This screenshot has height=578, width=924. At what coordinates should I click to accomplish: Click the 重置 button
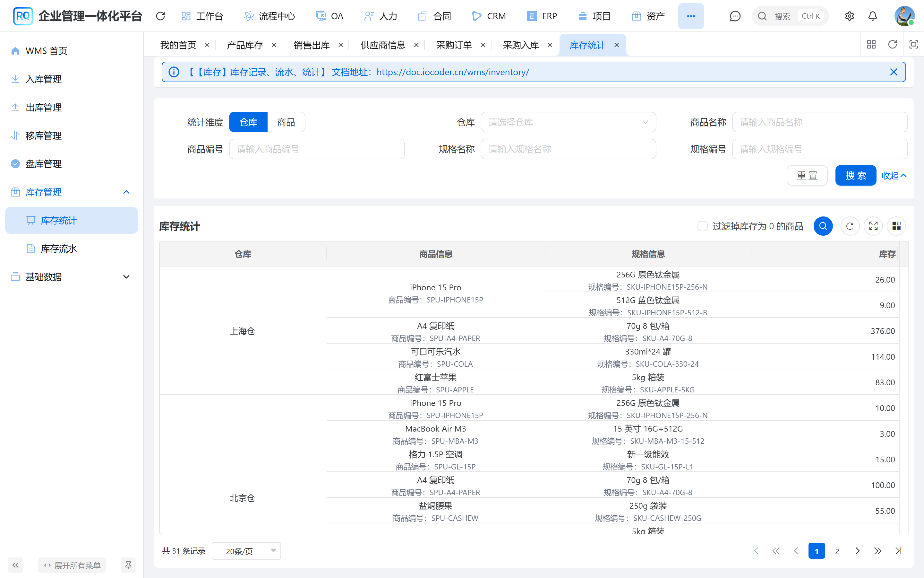(x=807, y=175)
